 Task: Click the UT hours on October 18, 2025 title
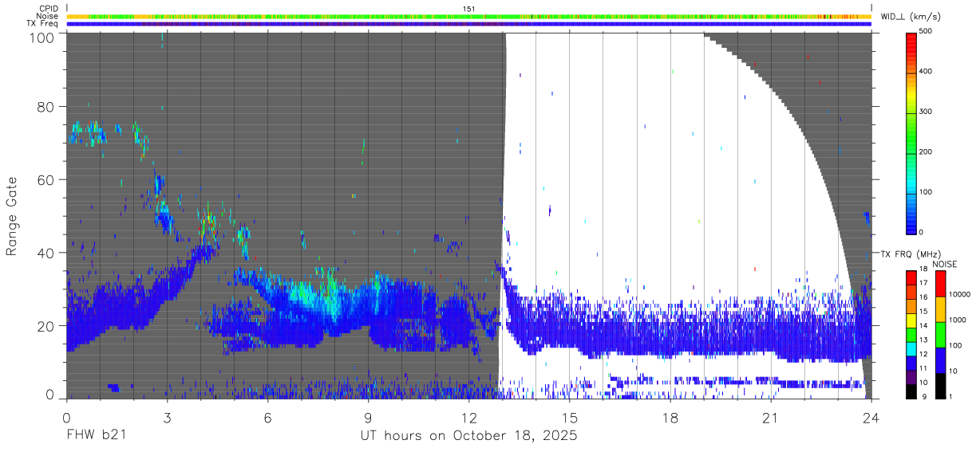(469, 437)
